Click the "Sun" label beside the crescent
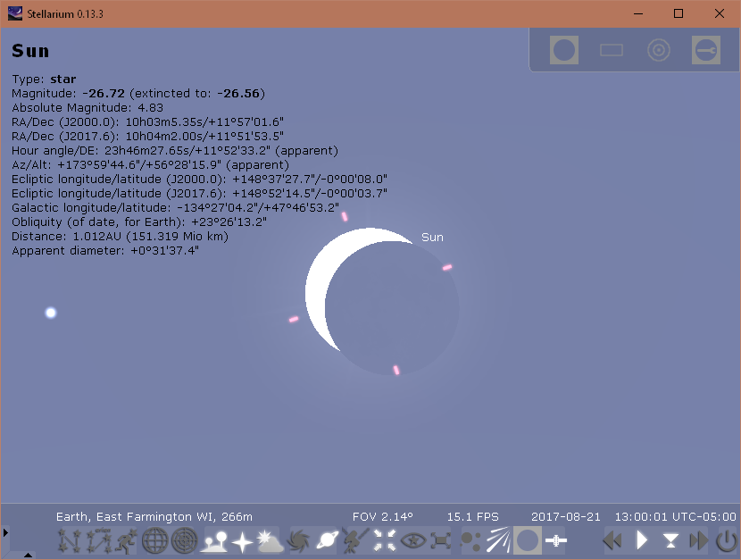Viewport: 741px width, 560px height. [432, 238]
